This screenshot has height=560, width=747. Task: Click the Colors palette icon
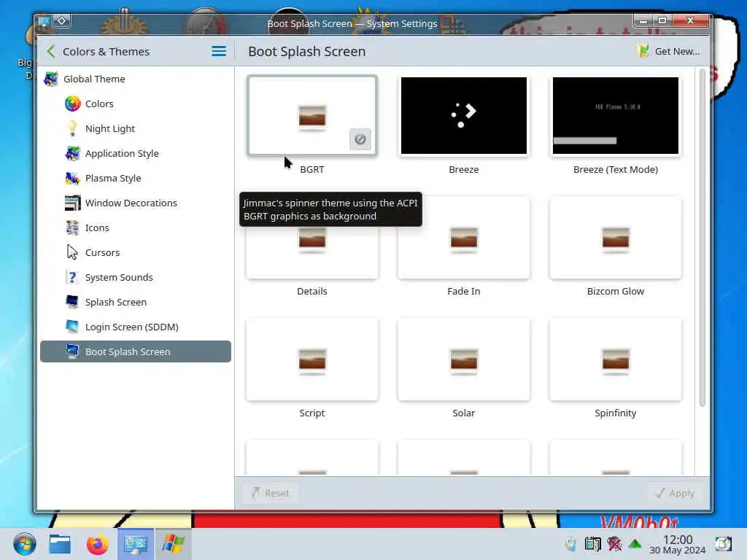(72, 104)
